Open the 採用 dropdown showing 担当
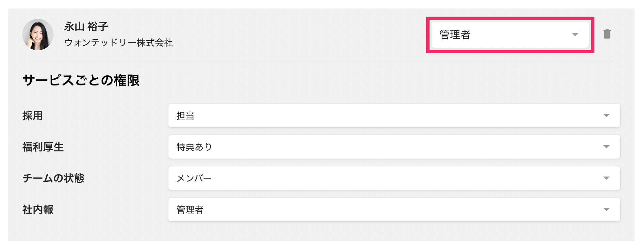Image resolution: width=644 pixels, height=248 pixels. coord(385,116)
